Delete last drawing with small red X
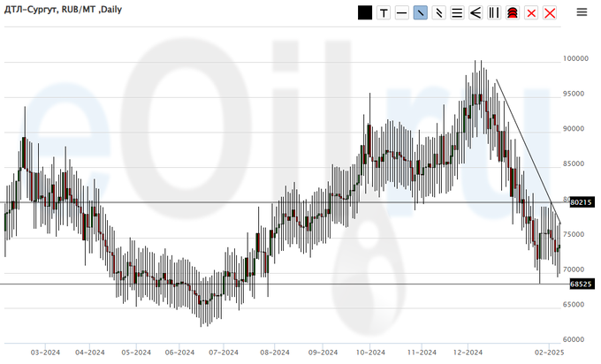 [531, 12]
